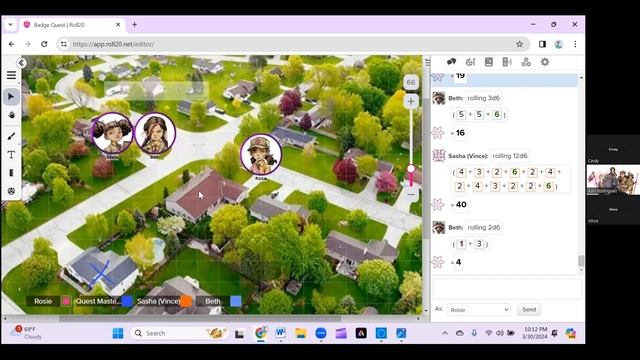Open the Art Library sidebar tab

(x=470, y=62)
